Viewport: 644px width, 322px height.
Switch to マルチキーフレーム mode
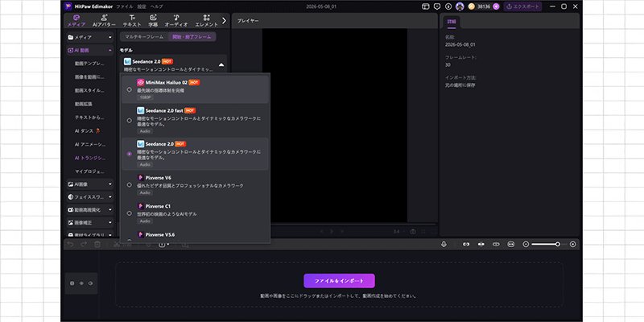click(x=144, y=37)
